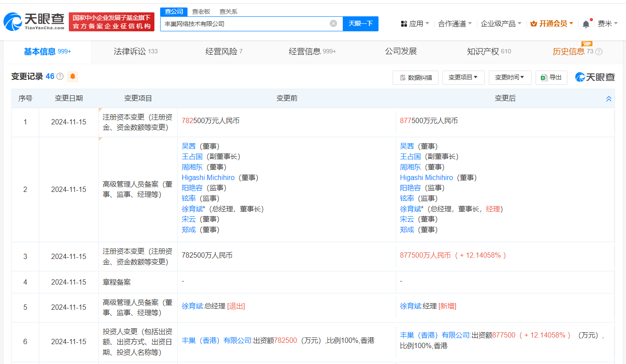Open the 公司发展 tab
The width and height of the screenshot is (626, 364).
click(401, 52)
